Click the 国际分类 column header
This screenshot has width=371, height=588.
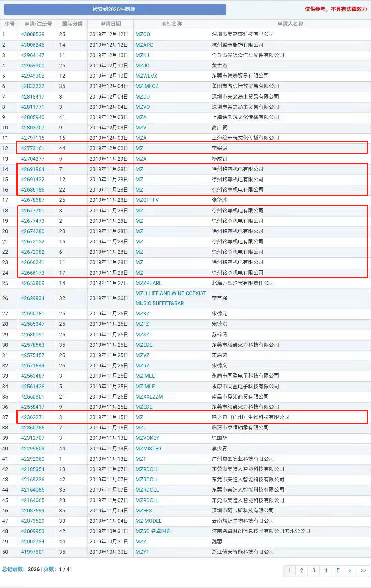point(72,24)
